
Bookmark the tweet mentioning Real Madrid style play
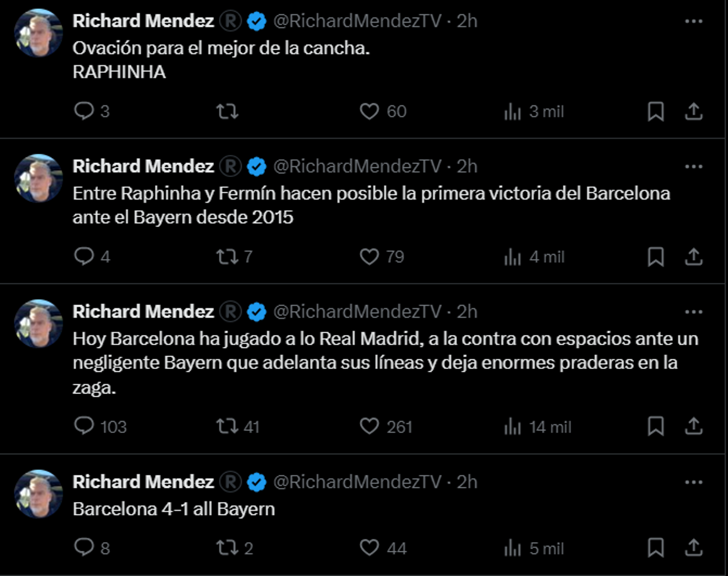tap(656, 427)
